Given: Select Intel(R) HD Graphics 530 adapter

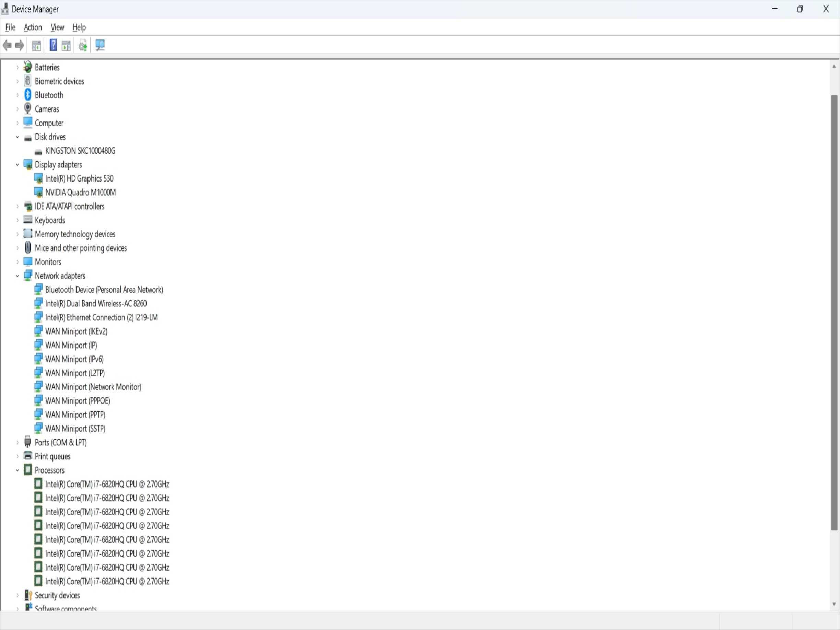Looking at the screenshot, I should [x=79, y=178].
